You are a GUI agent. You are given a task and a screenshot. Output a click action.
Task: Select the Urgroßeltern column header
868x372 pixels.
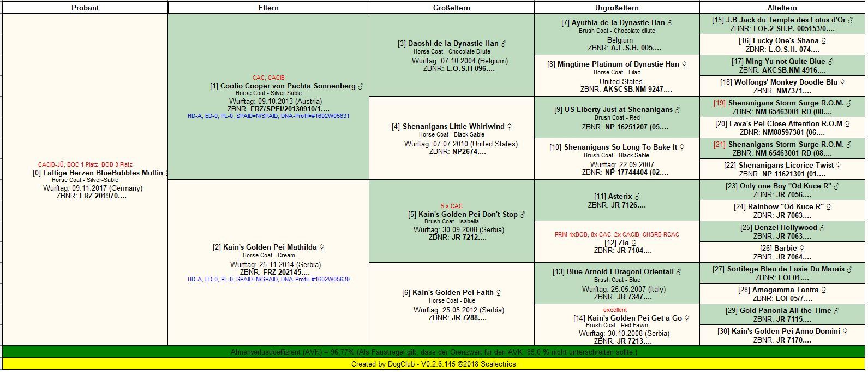click(x=616, y=8)
